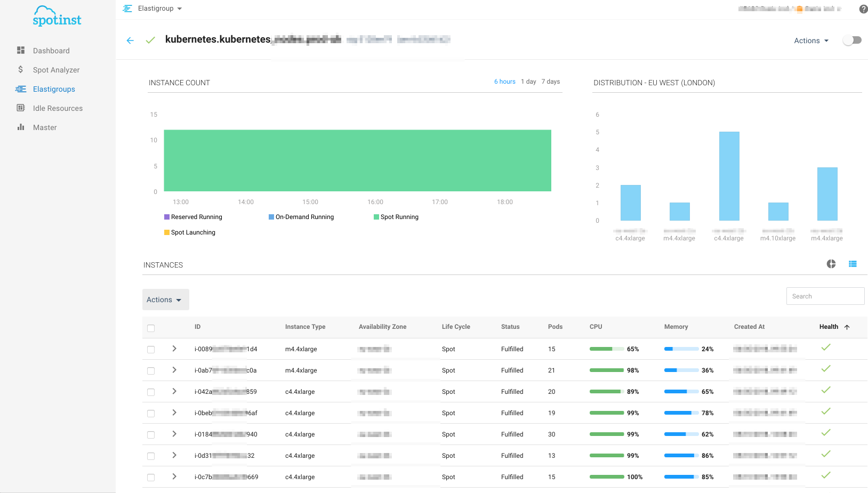Click the Dashboard grid icon in sidebar
This screenshot has height=493, width=868.
pos(21,50)
